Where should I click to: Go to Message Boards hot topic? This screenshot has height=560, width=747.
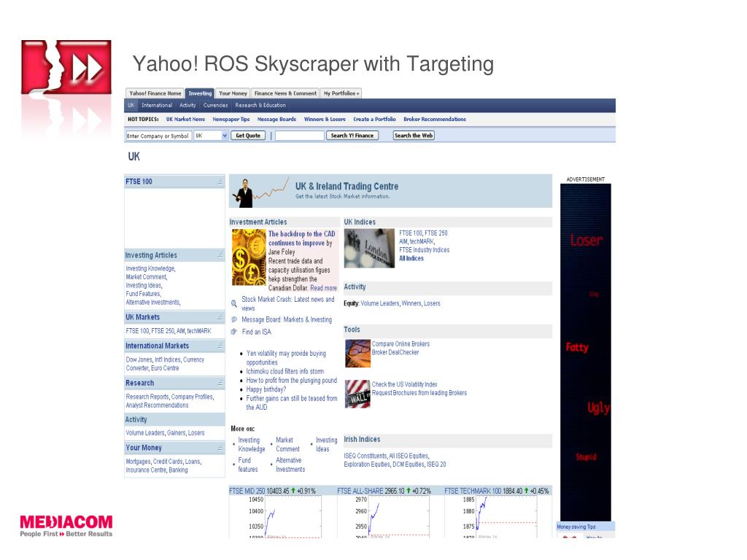click(276, 119)
